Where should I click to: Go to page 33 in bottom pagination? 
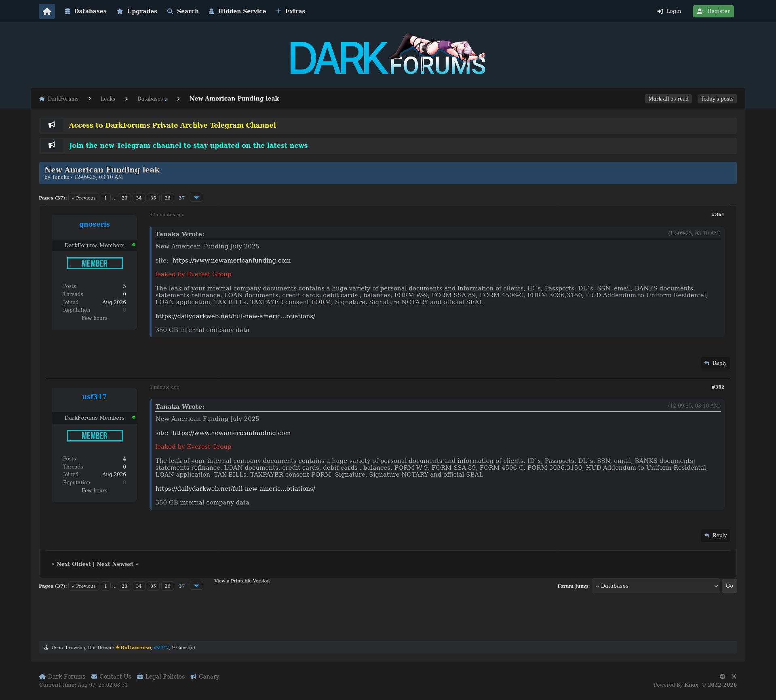(x=124, y=586)
